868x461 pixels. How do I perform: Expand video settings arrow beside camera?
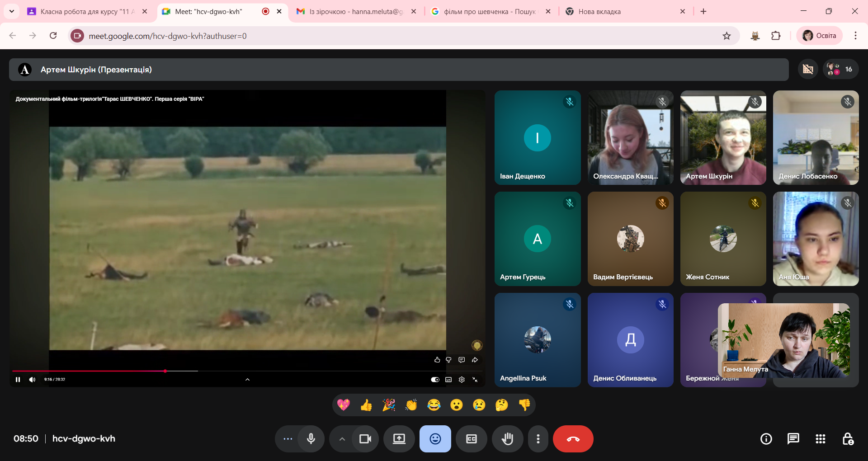[342, 439]
